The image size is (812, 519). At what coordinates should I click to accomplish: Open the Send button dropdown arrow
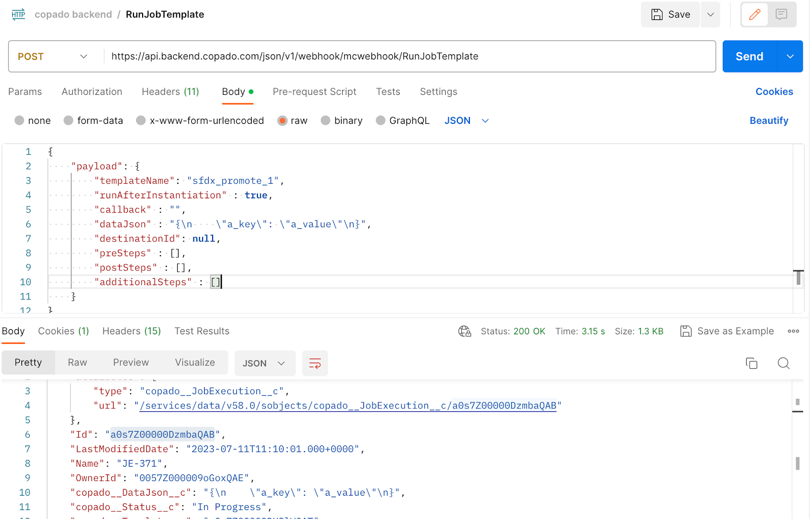(790, 56)
